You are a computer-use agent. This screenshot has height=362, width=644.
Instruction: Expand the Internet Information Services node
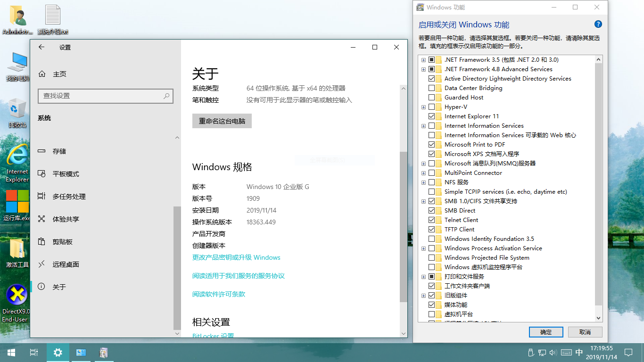423,126
